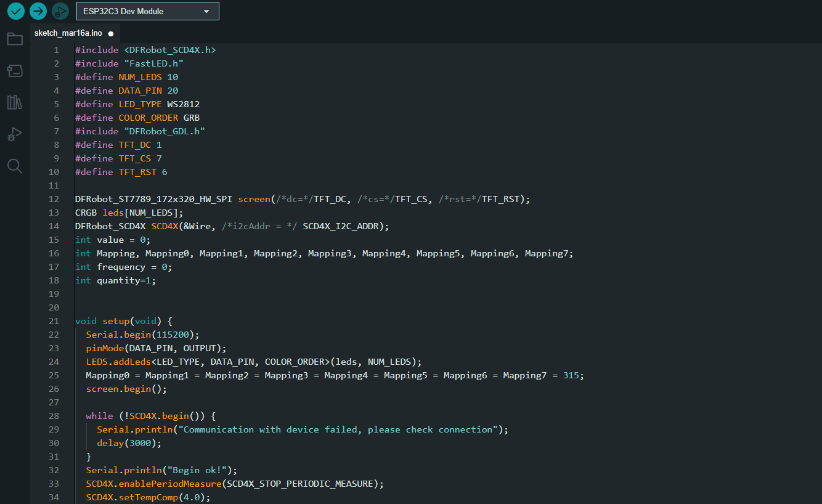Click the #define LED_TYPE WS2812 line

[137, 104]
